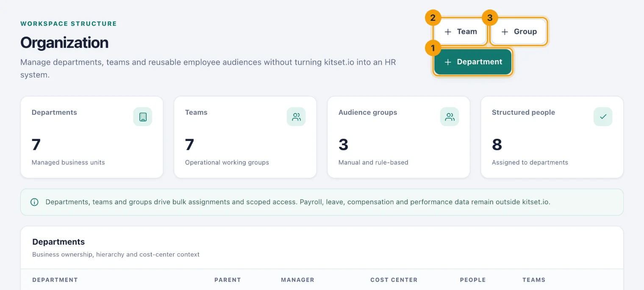Create a new Group
This screenshot has height=290, width=644.
(519, 32)
